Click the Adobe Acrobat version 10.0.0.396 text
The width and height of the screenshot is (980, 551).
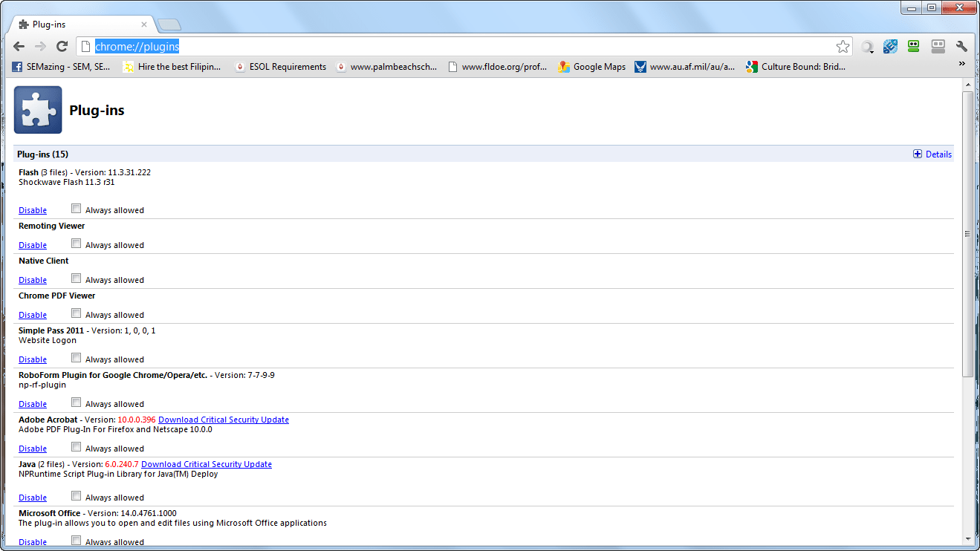click(137, 420)
